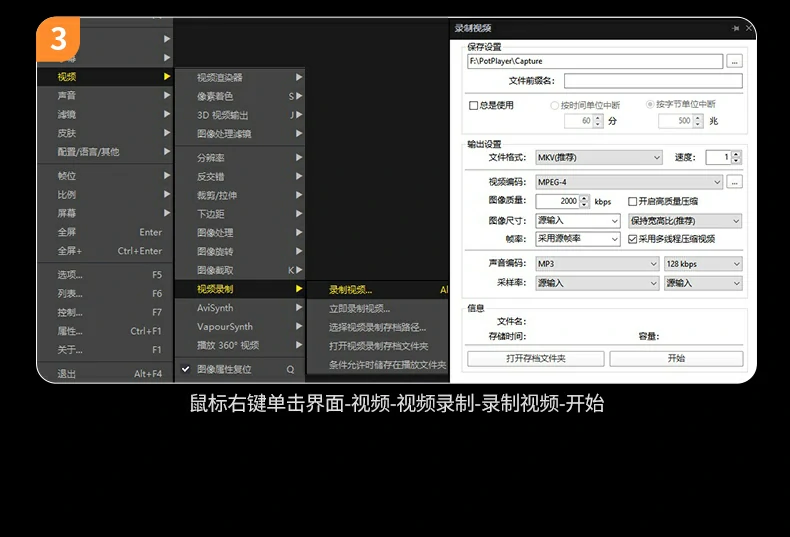The image size is (790, 537).
Task: Expand 下边距 submenu
Action: [240, 214]
